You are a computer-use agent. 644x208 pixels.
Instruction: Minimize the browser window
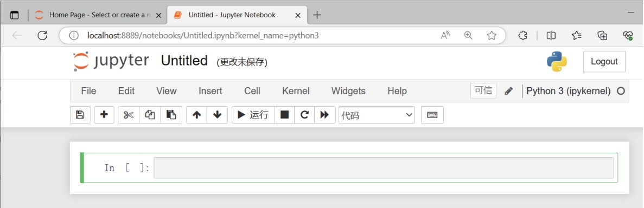(x=631, y=12)
